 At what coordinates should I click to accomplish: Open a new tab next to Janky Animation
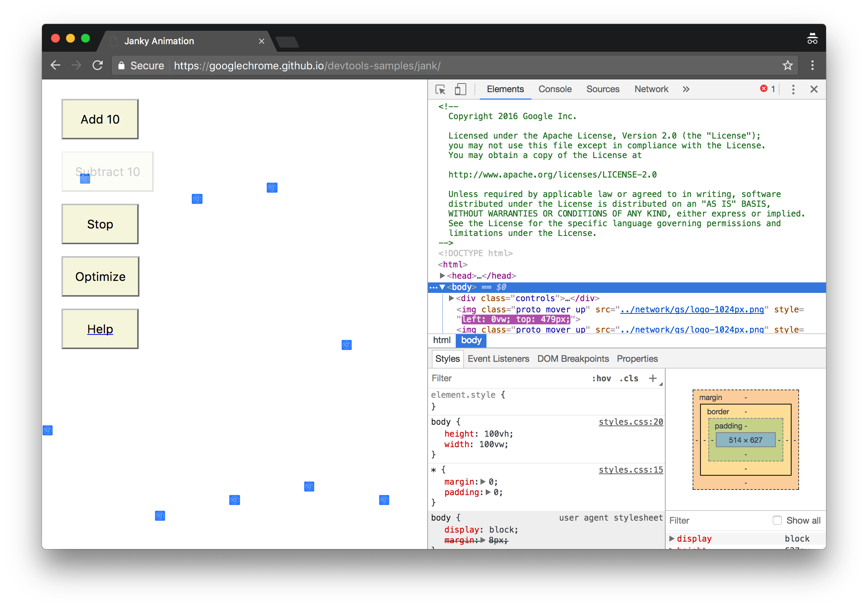pos(287,42)
